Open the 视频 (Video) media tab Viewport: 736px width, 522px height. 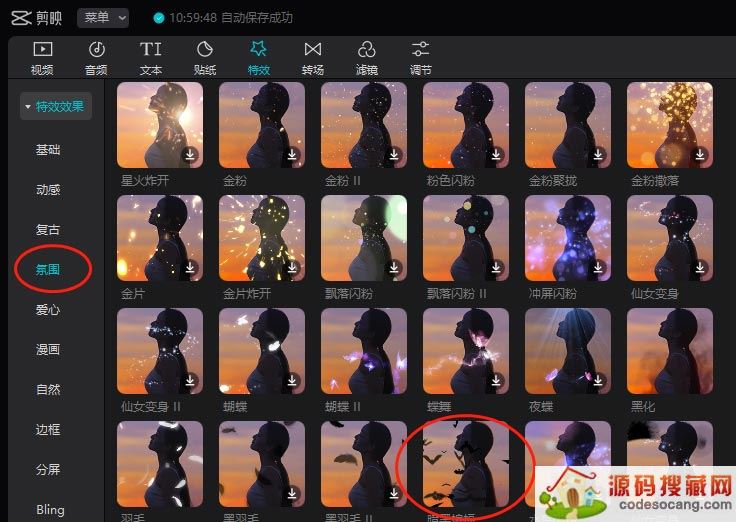[x=42, y=57]
